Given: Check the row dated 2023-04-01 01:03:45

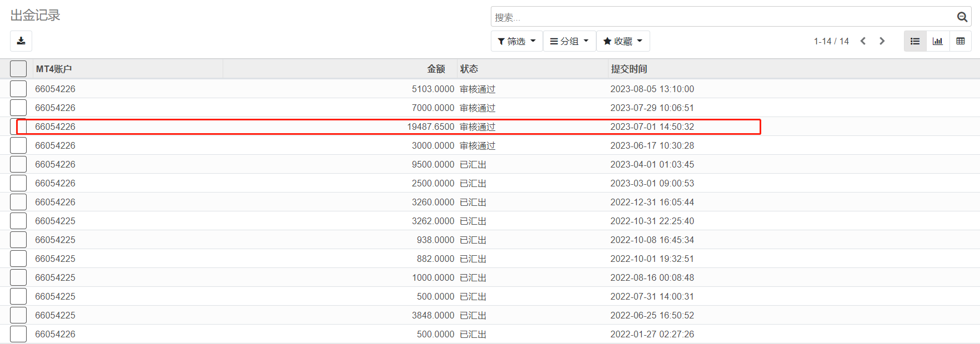Looking at the screenshot, I should click(18, 164).
